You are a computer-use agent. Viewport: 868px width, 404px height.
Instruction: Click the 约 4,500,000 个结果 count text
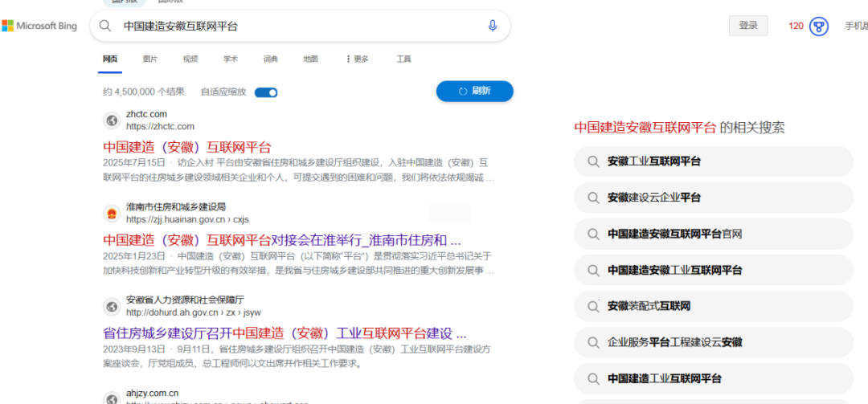pyautogui.click(x=144, y=92)
